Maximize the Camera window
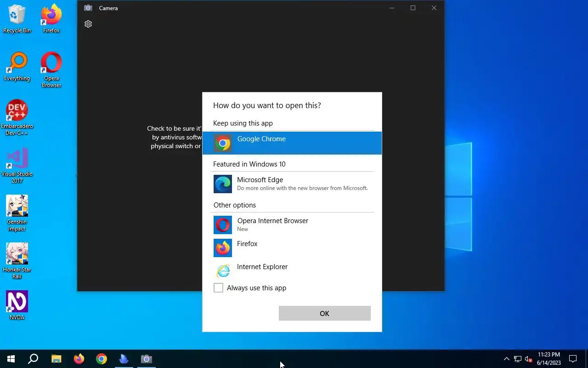This screenshot has width=588, height=368. click(413, 8)
